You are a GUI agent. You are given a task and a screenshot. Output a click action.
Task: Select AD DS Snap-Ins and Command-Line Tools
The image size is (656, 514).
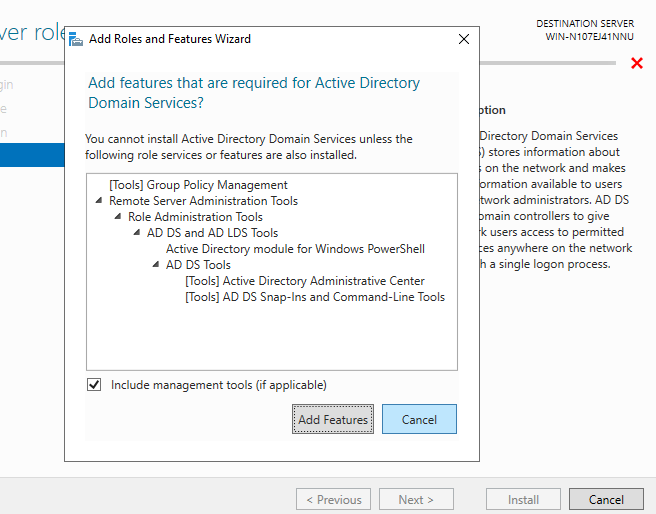[x=315, y=297]
